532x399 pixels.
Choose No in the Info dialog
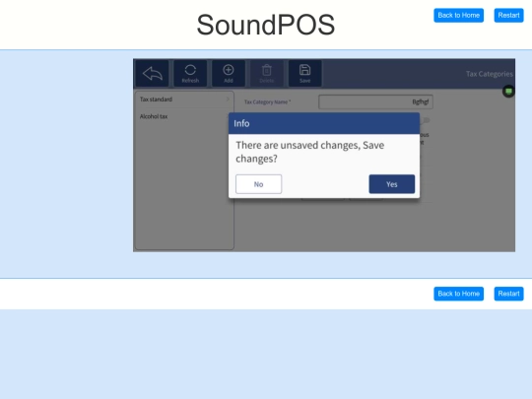point(258,184)
